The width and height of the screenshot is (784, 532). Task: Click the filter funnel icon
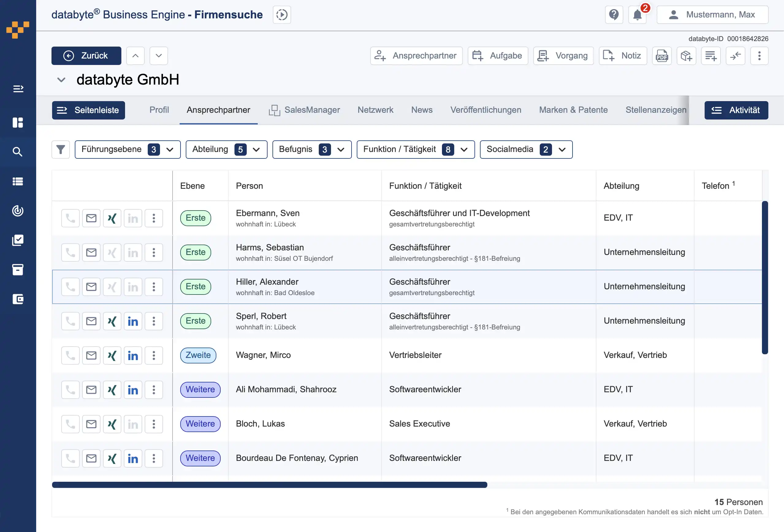61,150
